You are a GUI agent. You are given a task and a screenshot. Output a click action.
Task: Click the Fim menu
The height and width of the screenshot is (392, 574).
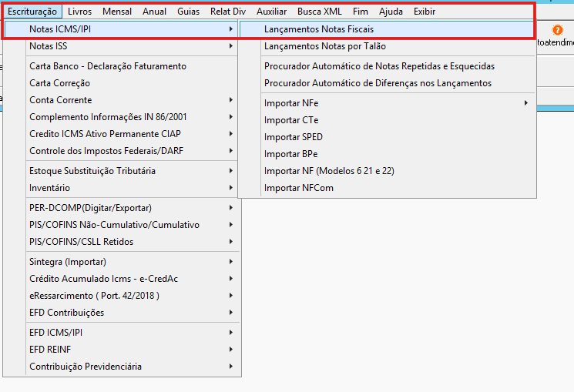361,12
